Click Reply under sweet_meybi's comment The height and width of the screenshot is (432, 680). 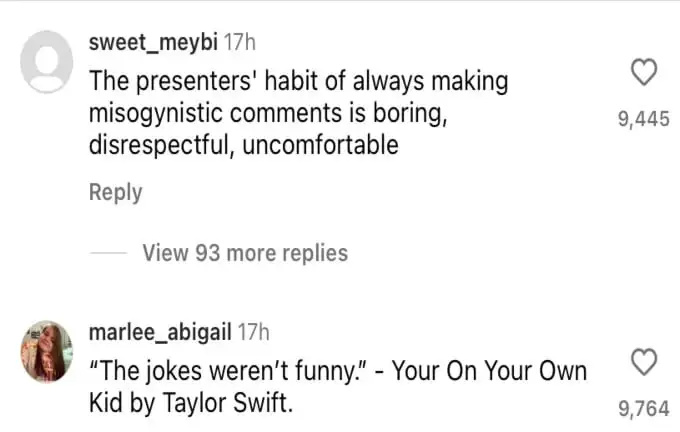point(115,193)
